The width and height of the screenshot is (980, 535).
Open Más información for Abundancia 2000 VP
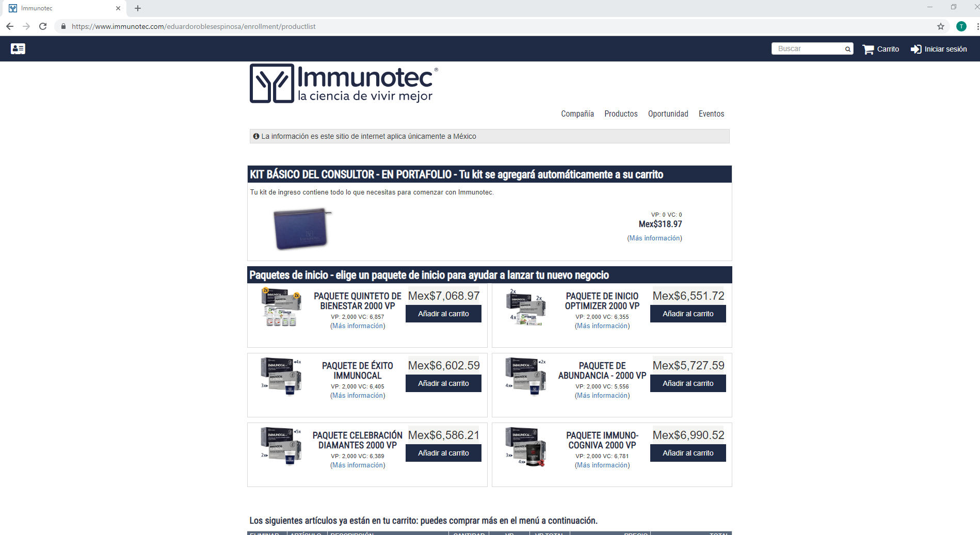point(602,396)
